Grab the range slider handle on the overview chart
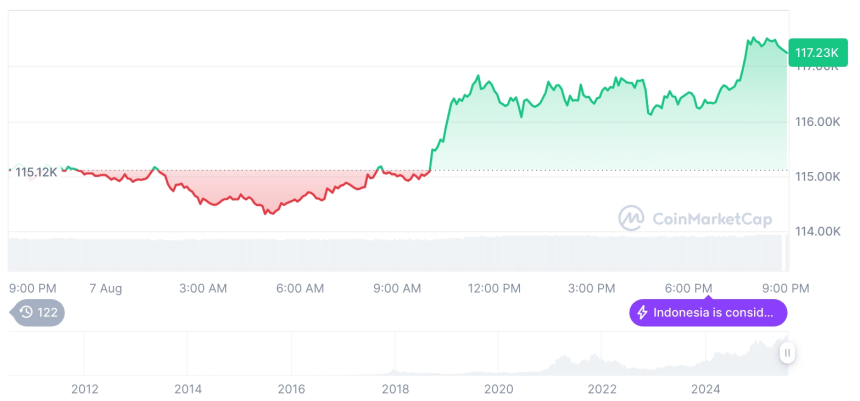 (x=788, y=353)
